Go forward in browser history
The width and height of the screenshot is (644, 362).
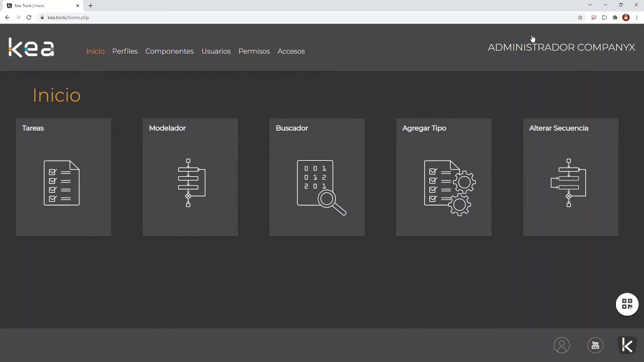tap(18, 18)
